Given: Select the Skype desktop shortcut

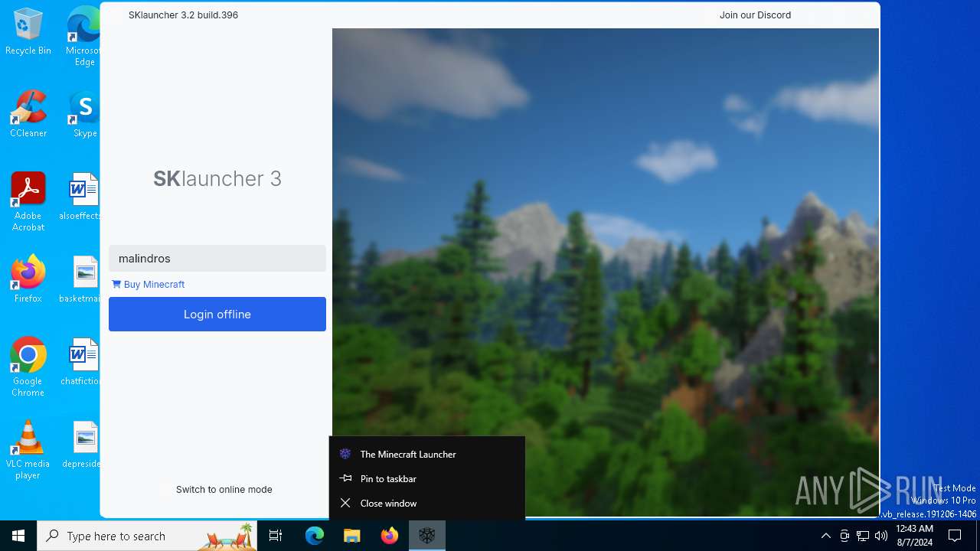Looking at the screenshot, I should click(84, 114).
